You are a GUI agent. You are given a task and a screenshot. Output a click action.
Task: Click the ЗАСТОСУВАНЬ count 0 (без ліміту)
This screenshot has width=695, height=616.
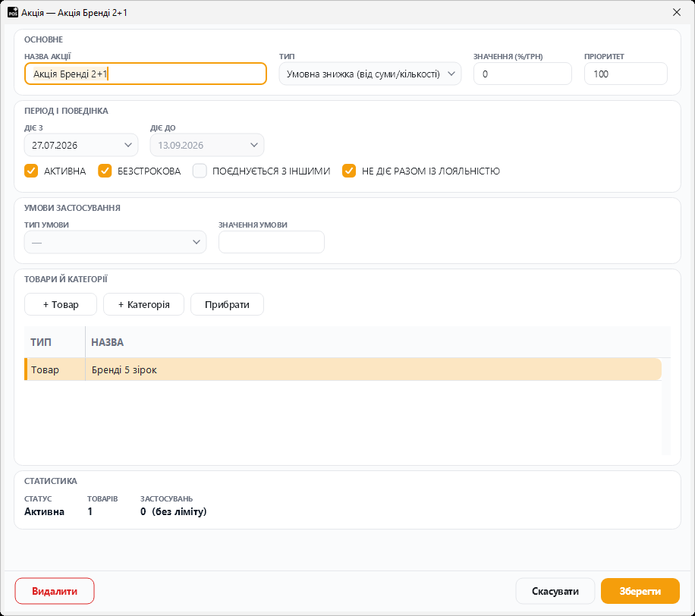[x=173, y=512]
